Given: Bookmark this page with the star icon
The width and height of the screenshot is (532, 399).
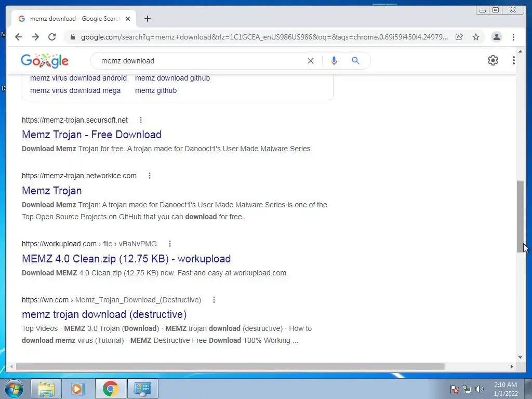Looking at the screenshot, I should tap(476, 37).
